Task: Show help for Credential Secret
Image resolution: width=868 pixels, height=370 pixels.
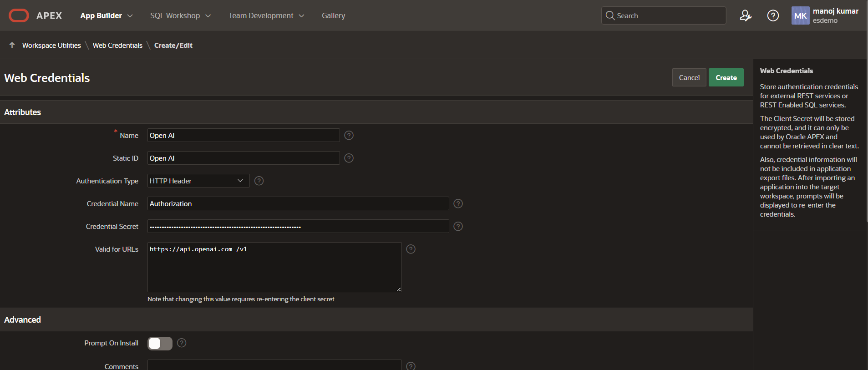Action: (x=458, y=226)
